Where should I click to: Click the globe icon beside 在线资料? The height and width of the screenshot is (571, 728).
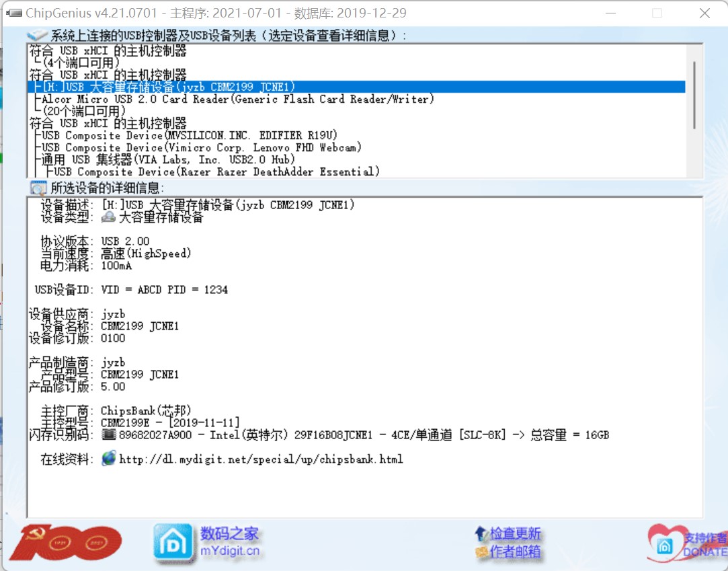[x=108, y=459]
